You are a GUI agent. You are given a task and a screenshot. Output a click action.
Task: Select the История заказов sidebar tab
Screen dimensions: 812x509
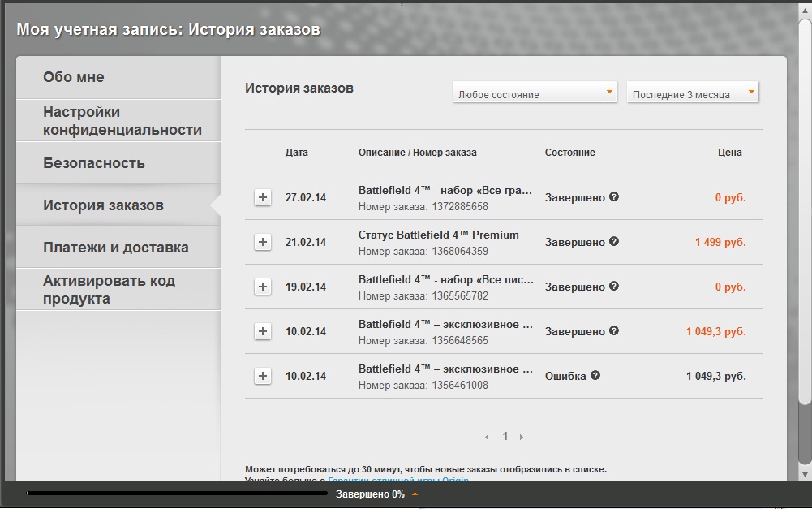(118, 205)
